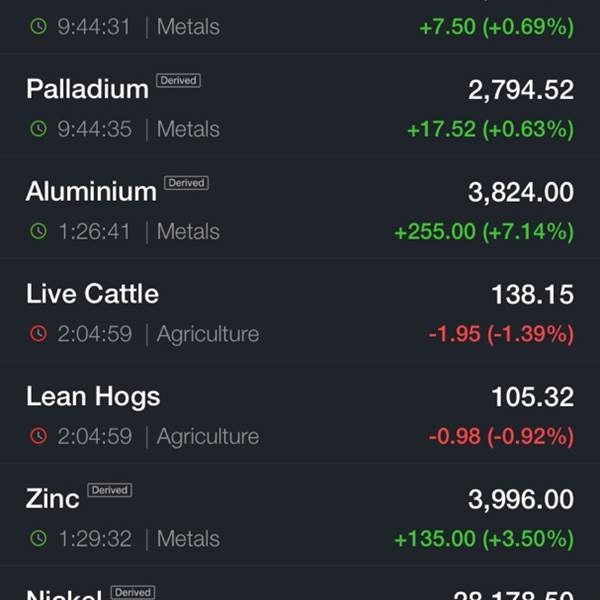Click the red clock icon in Live Cattle row

(39, 333)
